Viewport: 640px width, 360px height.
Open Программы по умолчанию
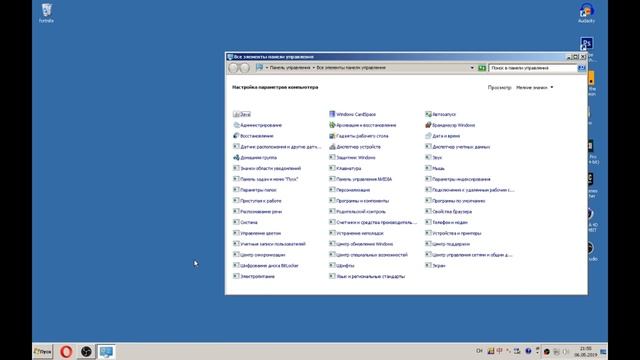tap(456, 201)
